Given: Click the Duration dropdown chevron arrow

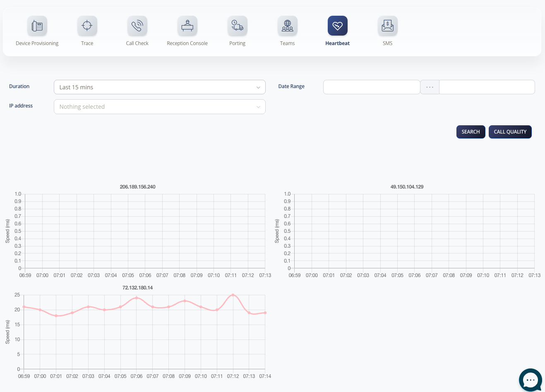Looking at the screenshot, I should (258, 88).
